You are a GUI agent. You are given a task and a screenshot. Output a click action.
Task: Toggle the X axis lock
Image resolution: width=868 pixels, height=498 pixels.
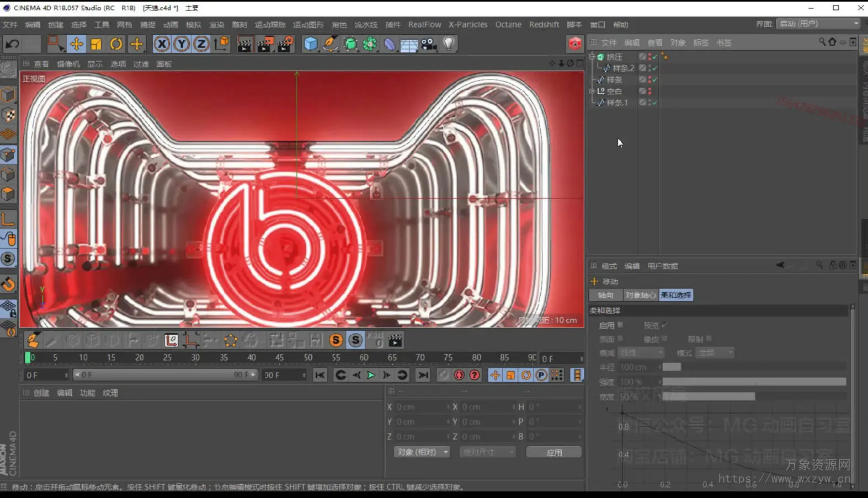pos(161,44)
